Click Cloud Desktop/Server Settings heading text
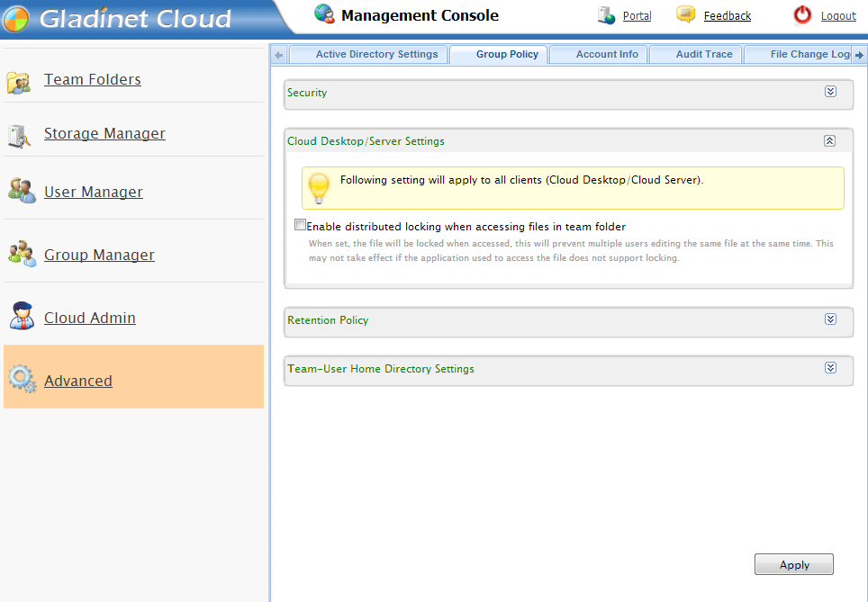The width and height of the screenshot is (868, 602). click(366, 141)
